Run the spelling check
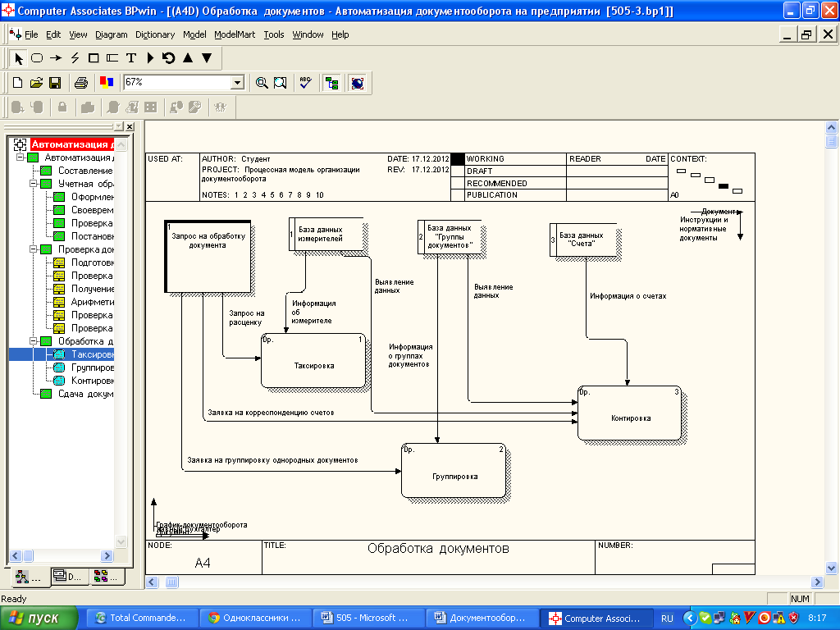This screenshot has width=840, height=630. point(305,83)
